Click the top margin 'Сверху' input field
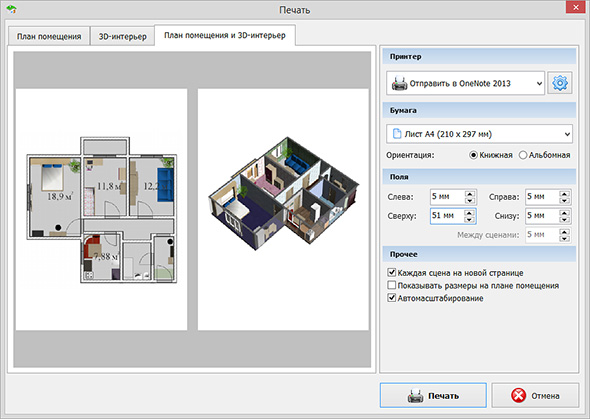This screenshot has width=590, height=419. click(447, 216)
